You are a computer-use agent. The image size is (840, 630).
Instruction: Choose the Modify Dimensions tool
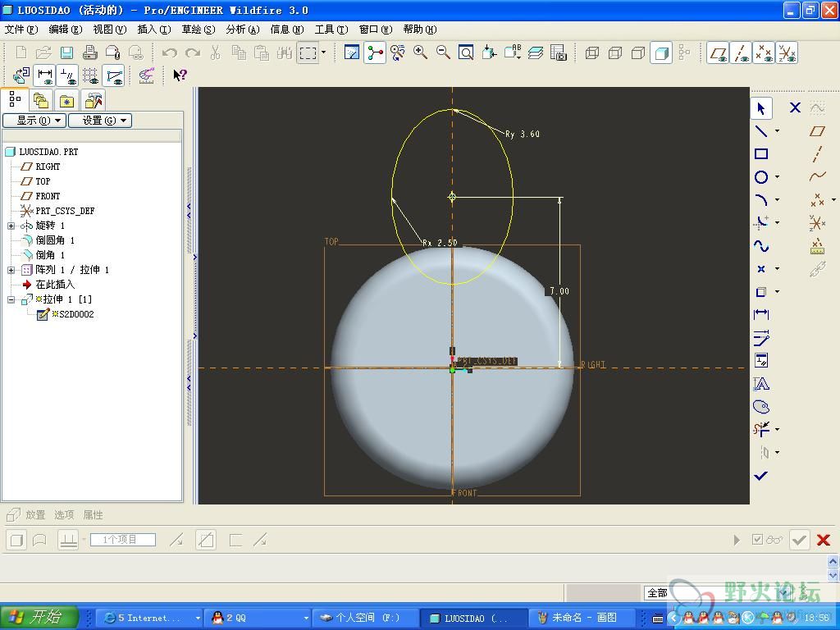(760, 337)
